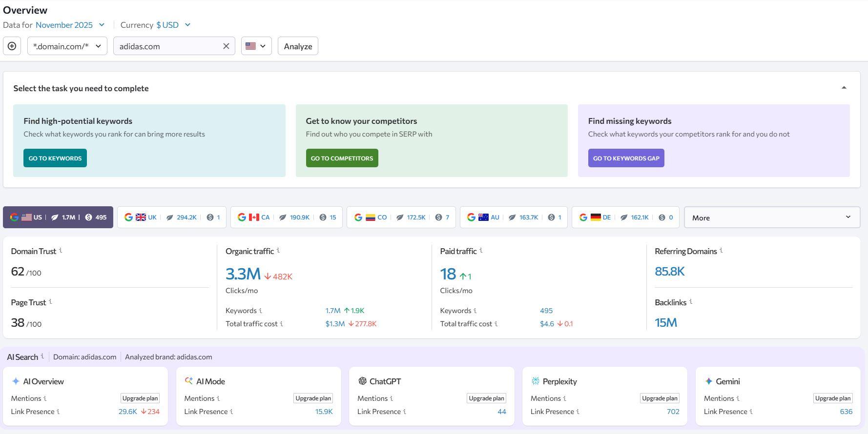Click Perplexity Link Presence info icon

click(578, 412)
